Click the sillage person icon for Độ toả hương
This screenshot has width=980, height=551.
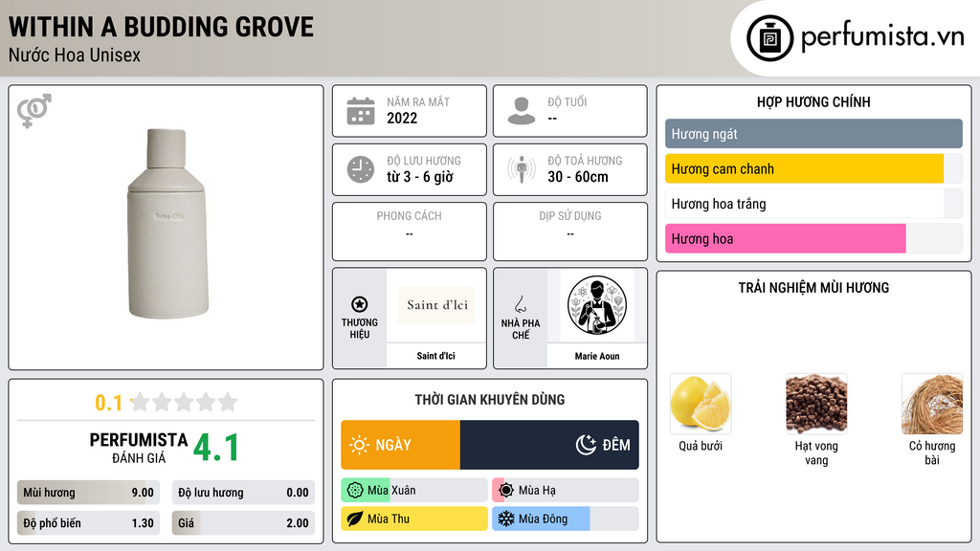[x=522, y=169]
